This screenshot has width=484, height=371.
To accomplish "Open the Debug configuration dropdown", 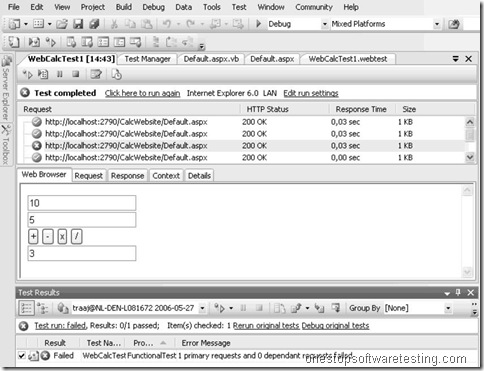I will coord(325,24).
